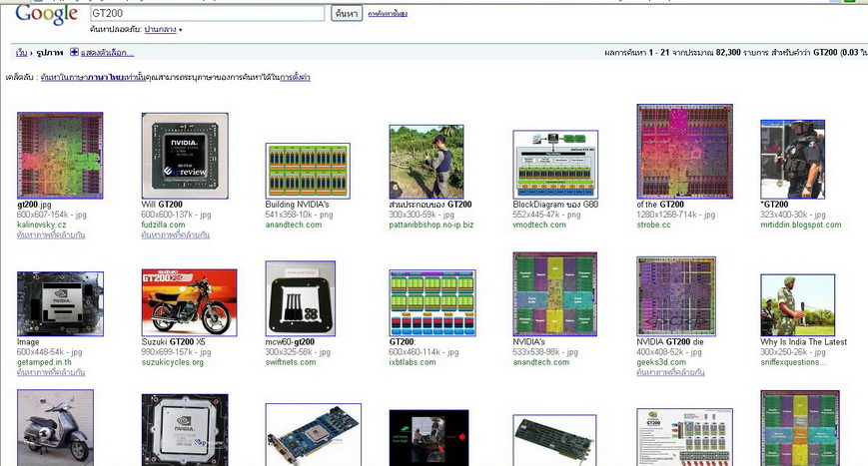Open the dark background thumbnail with red arrow
This screenshot has width=868, height=466.
430,437
